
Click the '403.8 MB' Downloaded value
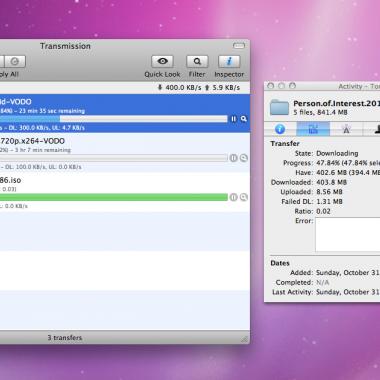[332, 182]
